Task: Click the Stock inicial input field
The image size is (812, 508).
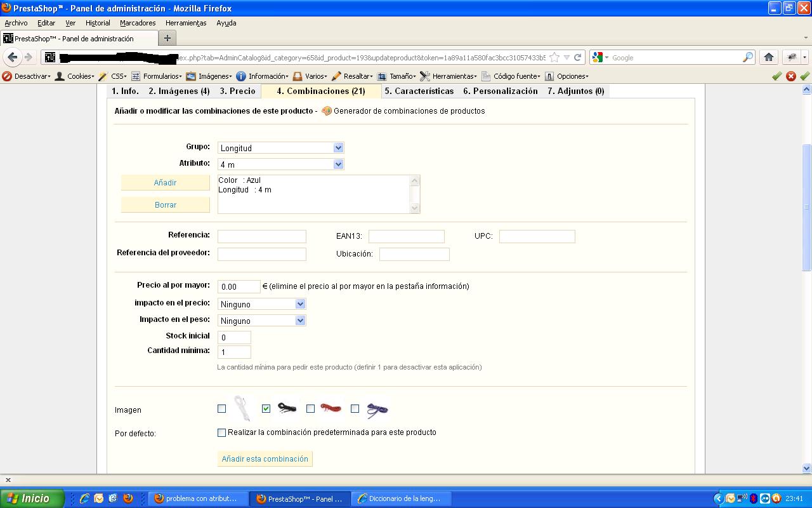Action: point(234,337)
